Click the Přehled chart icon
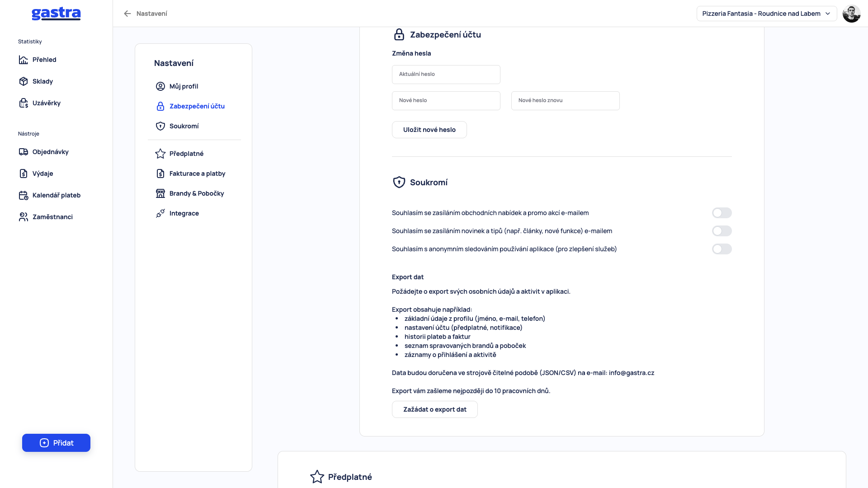Image resolution: width=868 pixels, height=488 pixels. 24,60
